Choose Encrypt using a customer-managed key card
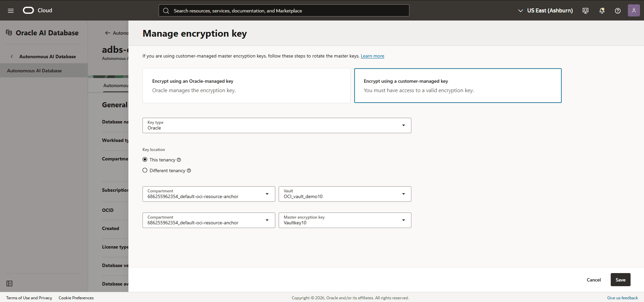 [458, 86]
